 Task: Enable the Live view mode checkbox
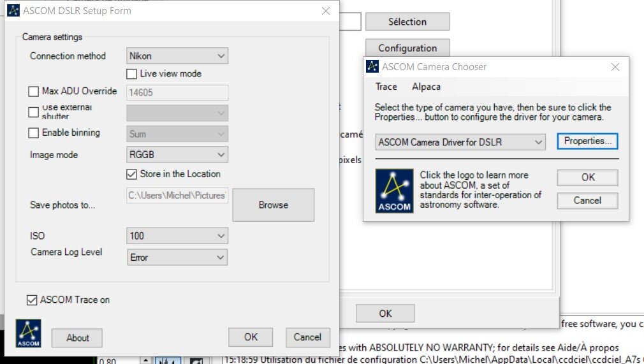[131, 74]
